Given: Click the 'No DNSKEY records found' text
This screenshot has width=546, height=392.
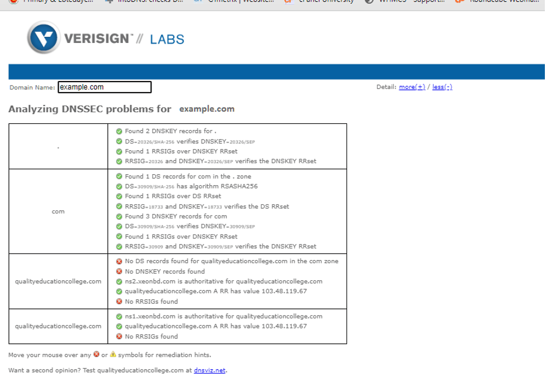Looking at the screenshot, I should point(165,271).
